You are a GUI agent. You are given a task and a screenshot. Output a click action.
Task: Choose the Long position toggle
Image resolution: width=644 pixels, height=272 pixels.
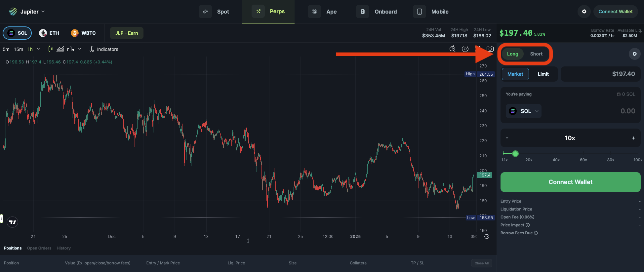tap(512, 54)
